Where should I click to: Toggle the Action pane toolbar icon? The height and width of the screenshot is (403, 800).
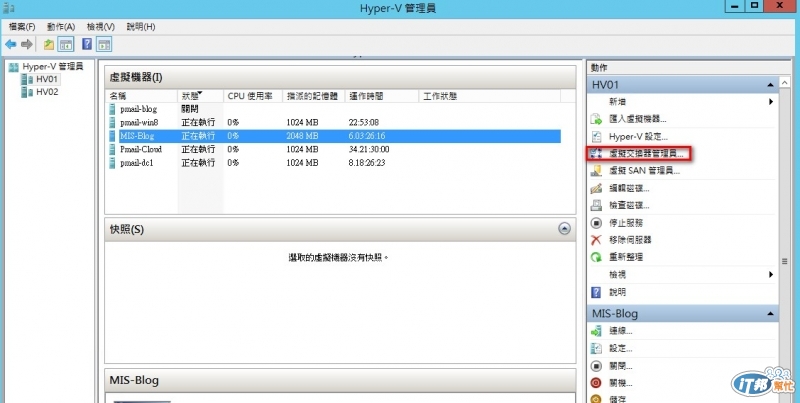click(104, 44)
